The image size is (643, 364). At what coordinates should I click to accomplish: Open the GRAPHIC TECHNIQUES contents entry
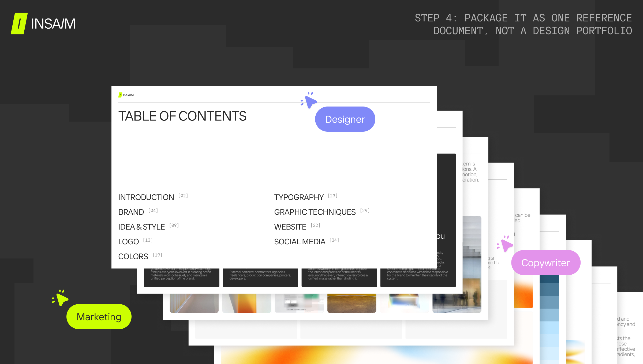[322, 212]
